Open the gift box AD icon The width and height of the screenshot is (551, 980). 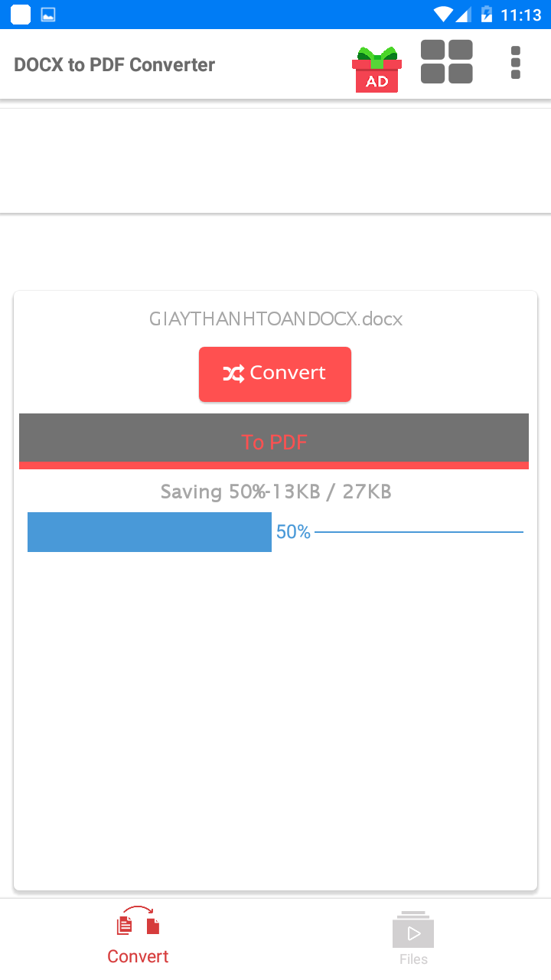377,69
